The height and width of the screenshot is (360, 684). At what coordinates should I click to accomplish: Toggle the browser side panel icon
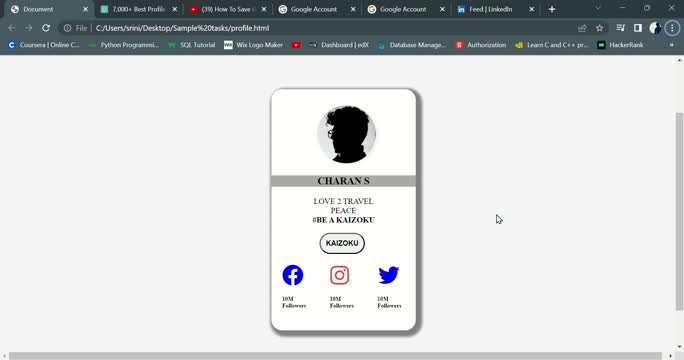[638, 28]
